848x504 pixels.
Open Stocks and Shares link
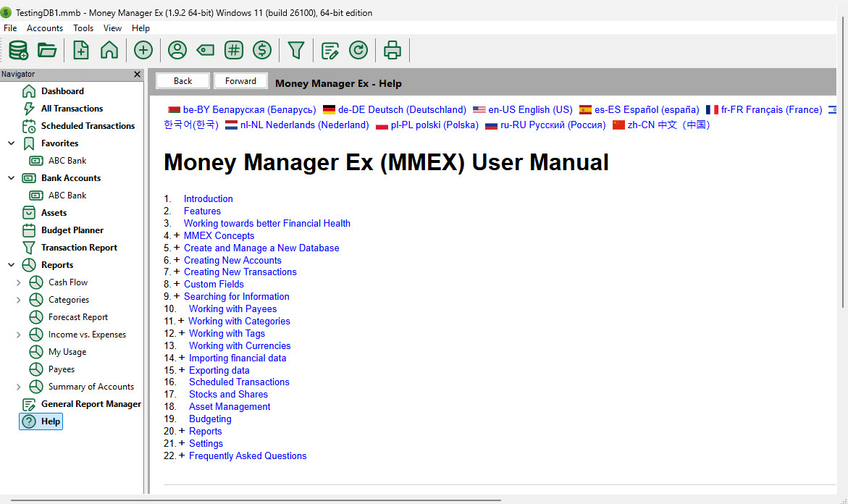[x=228, y=394]
